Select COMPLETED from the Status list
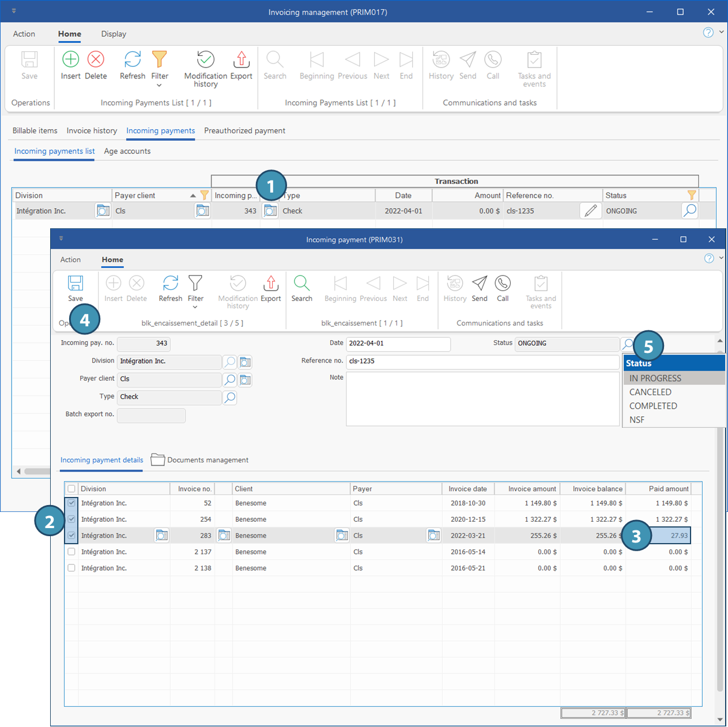This screenshot has height=727, width=728. (x=653, y=406)
